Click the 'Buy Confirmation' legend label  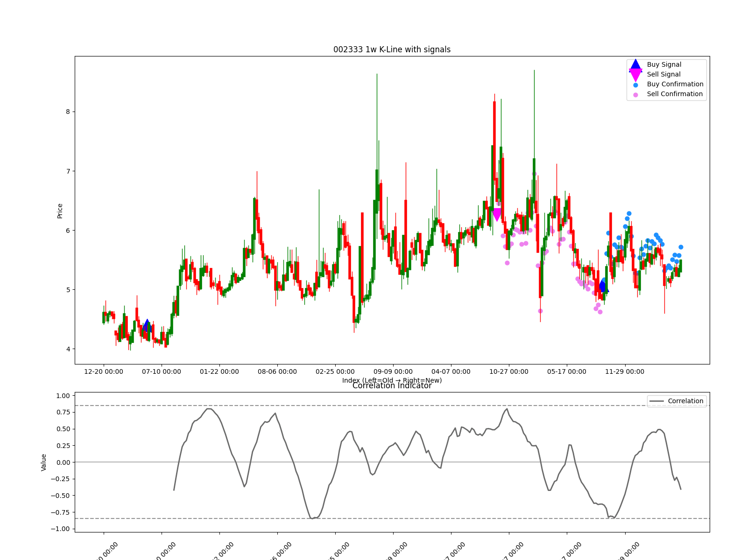(675, 84)
